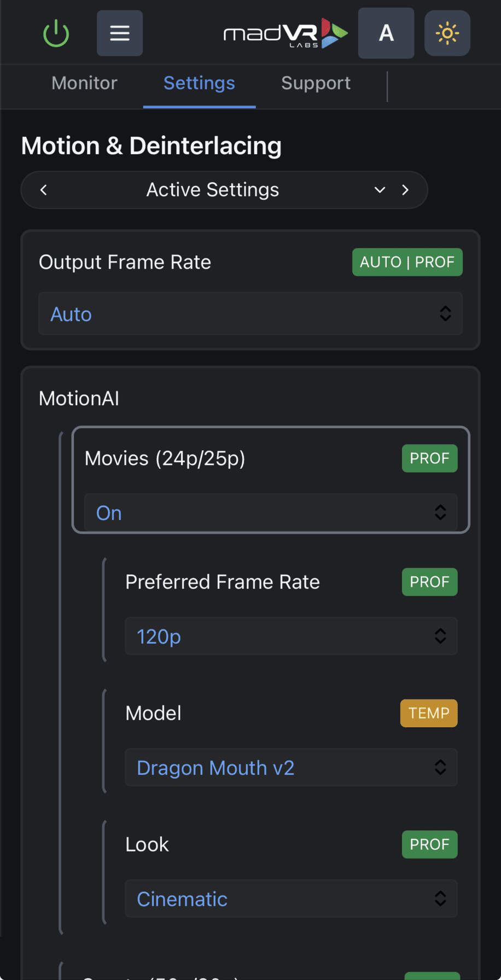Click the profile A button

[386, 33]
